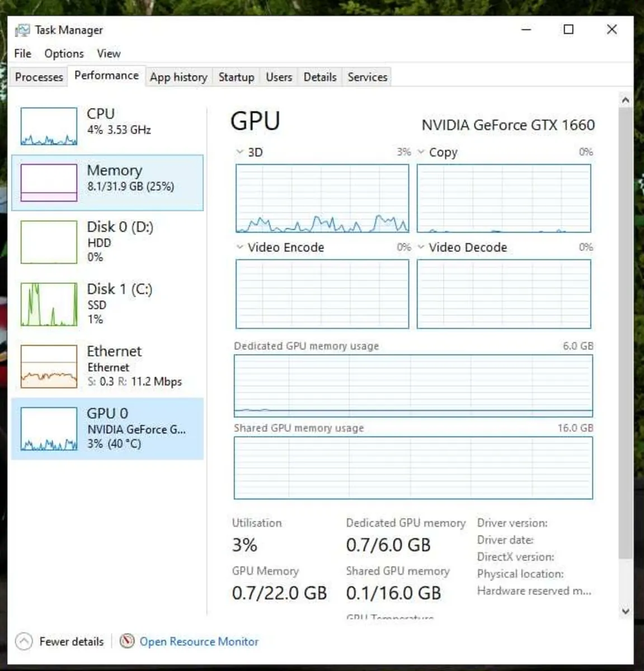
Task: Switch to the App history tab
Action: click(178, 77)
